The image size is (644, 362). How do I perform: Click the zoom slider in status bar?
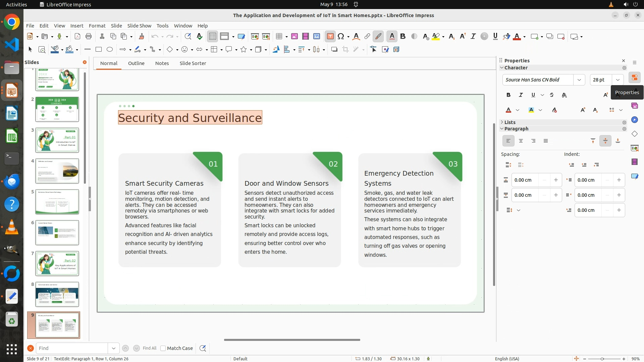click(x=602, y=359)
